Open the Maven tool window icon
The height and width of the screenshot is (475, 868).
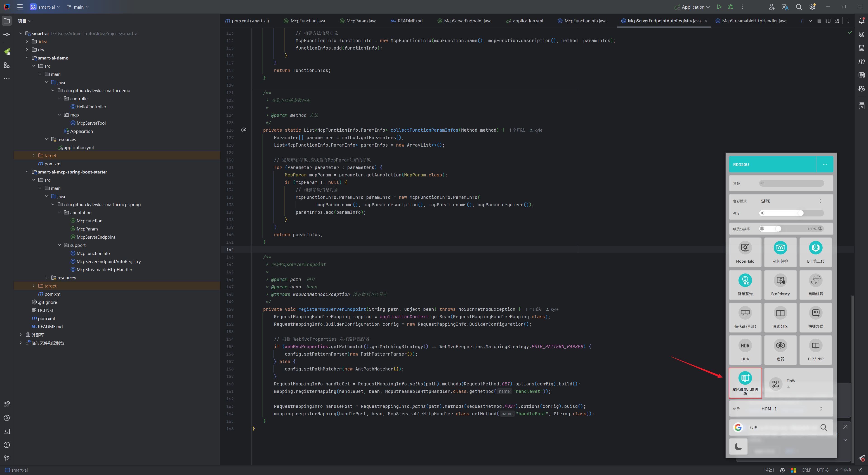[x=861, y=61]
